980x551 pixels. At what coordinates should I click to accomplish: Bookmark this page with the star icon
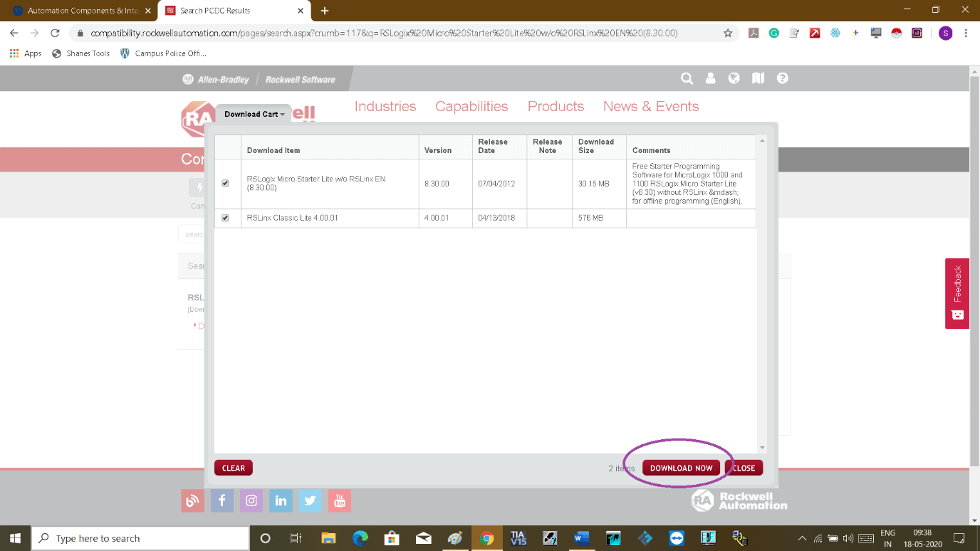click(727, 33)
